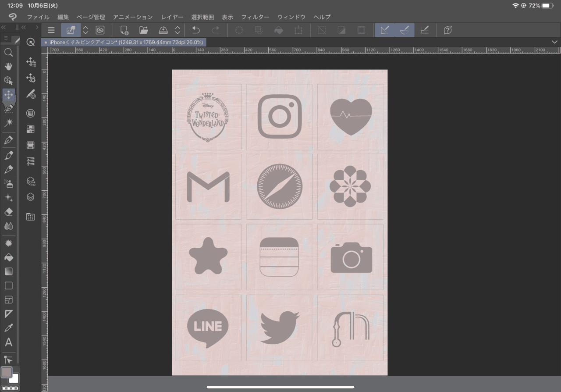
Task: Select the iPhoneくすみピンクアイコン document tab
Action: (124, 42)
